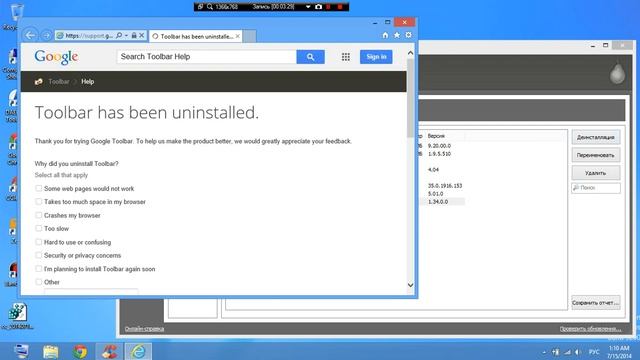Click the blue Google search button
Viewport: 640px width, 360px height.
(x=311, y=57)
